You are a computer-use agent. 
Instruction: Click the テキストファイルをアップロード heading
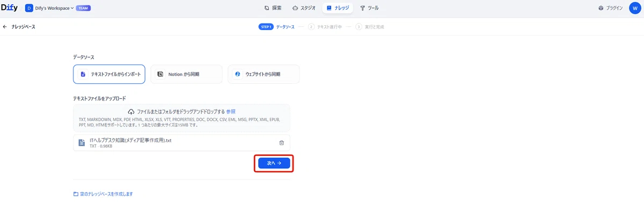[99, 98]
